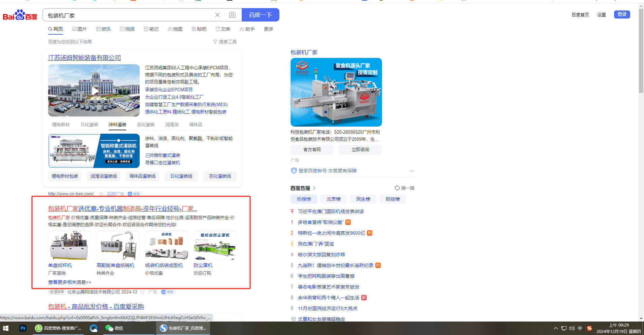Image resolution: width=644 pixels, height=335 pixels.
Task: Click the volume icon in system tray
Action: 572,328
